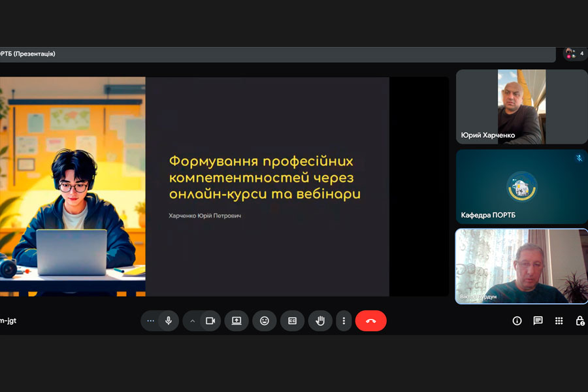Click the presentation slide title text
588x392 pixels.
tap(265, 178)
